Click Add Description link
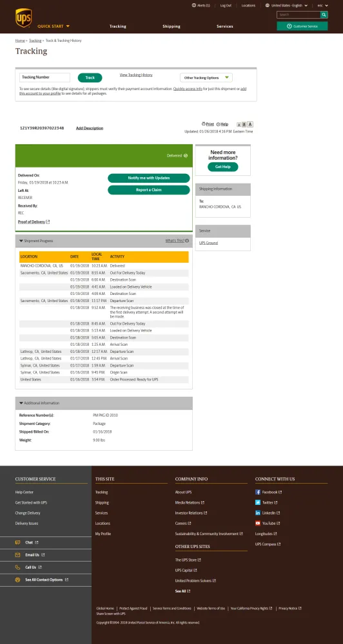The width and height of the screenshot is (343, 644). 90,128
